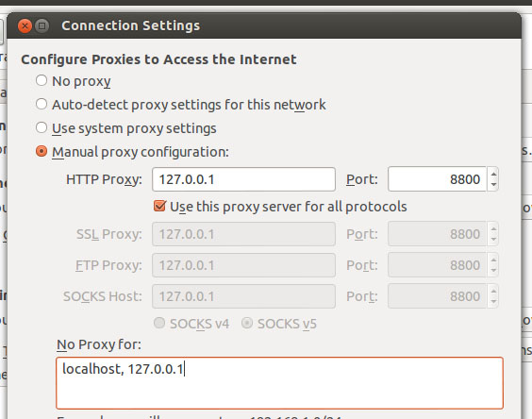Increase HTTP port with up arrow

493,174
